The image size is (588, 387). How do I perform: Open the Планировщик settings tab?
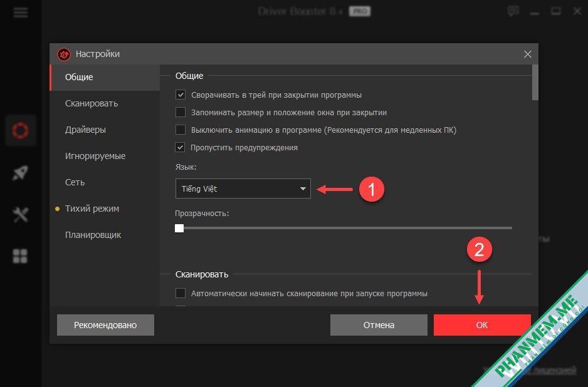(105, 235)
